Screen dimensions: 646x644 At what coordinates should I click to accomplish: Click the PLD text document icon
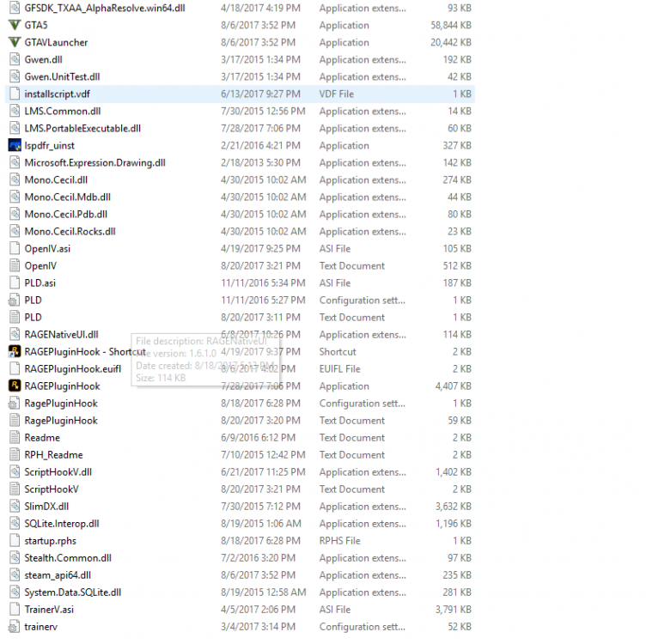[x=15, y=317]
